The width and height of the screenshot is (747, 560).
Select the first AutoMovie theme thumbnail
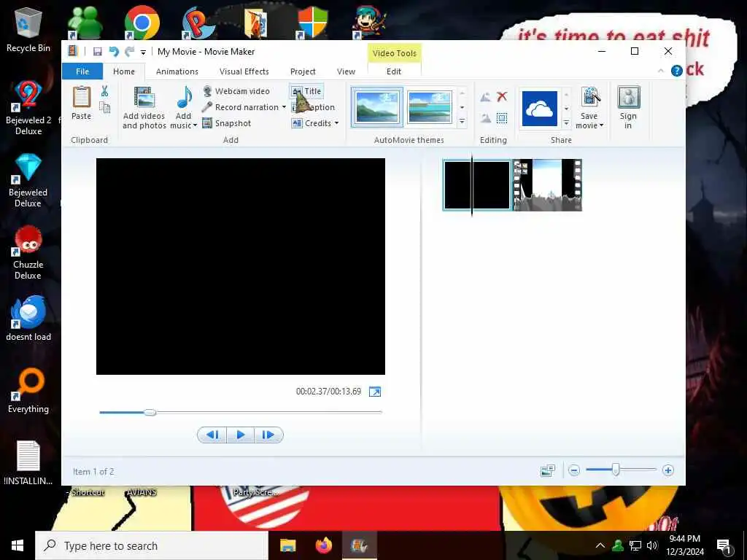(x=377, y=106)
